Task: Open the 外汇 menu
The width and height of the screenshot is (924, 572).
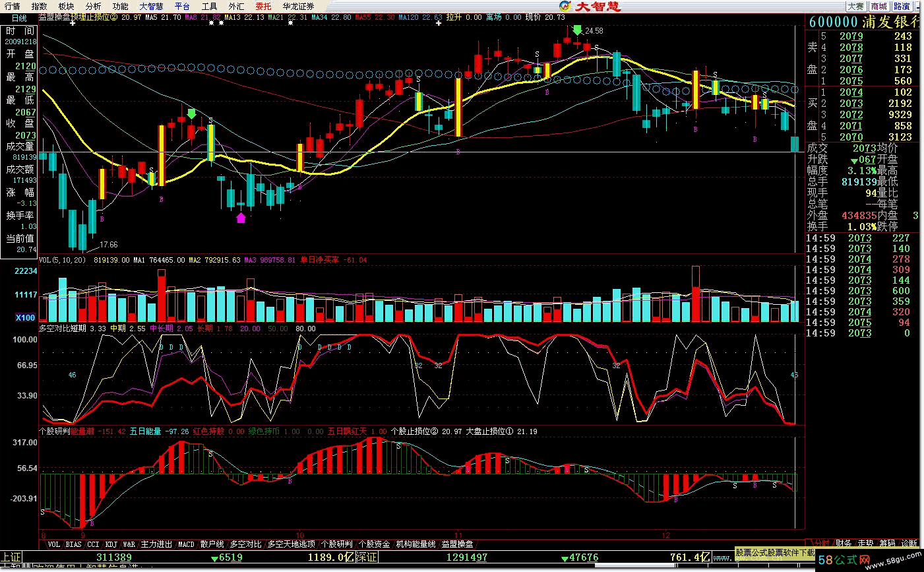Action: tap(236, 6)
